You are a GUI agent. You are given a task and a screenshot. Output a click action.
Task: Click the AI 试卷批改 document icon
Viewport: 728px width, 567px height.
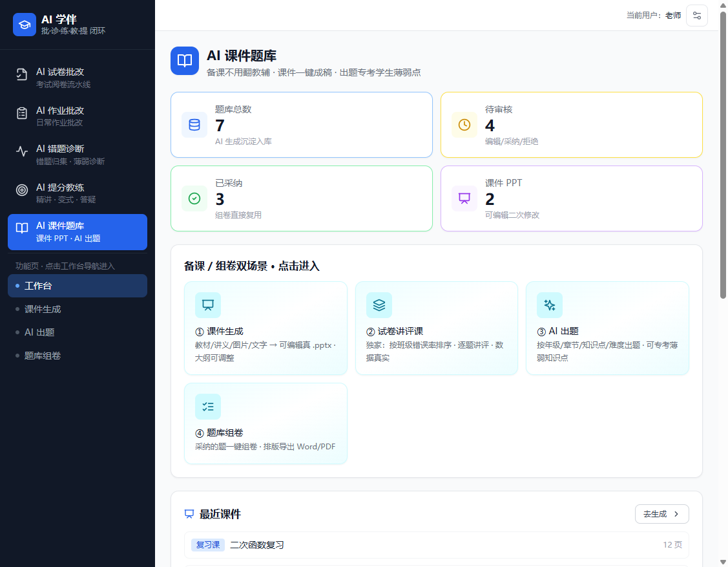pyautogui.click(x=22, y=74)
